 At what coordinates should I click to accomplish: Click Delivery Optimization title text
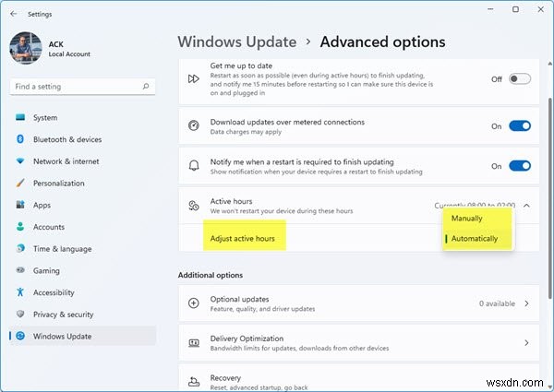[x=247, y=339]
